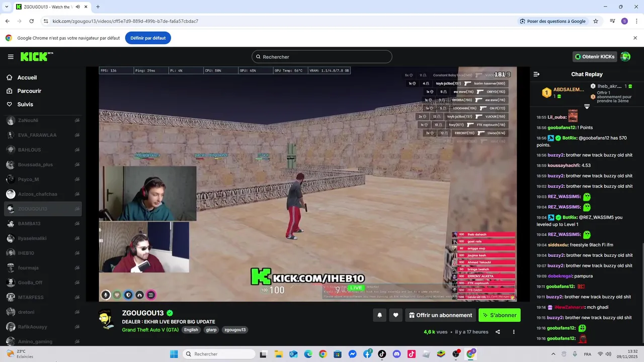The height and width of the screenshot is (362, 644).
Task: Open the three-dot video options menu
Action: pyautogui.click(x=514, y=332)
